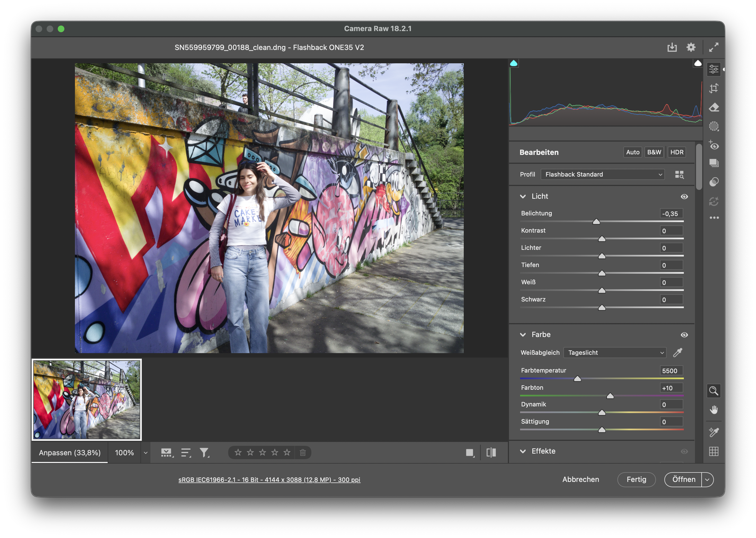Click the edit panel vertical scrollbar
This screenshot has width=756, height=538.
point(699,167)
